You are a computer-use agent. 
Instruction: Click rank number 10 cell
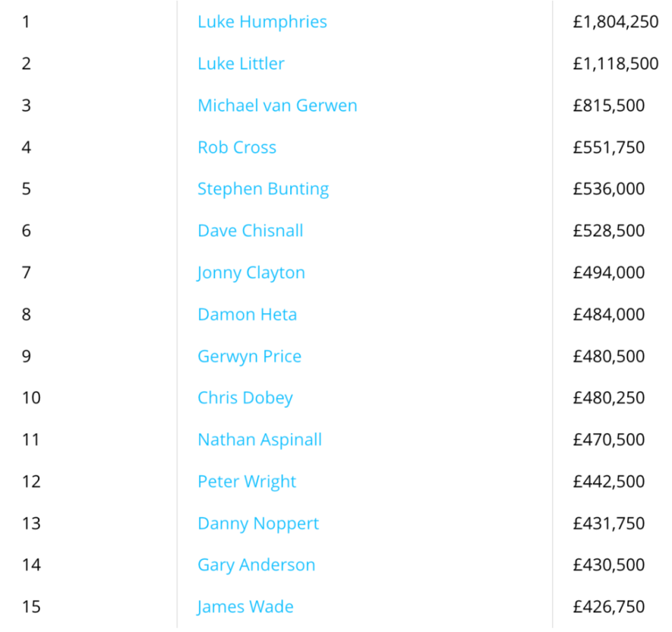32,398
